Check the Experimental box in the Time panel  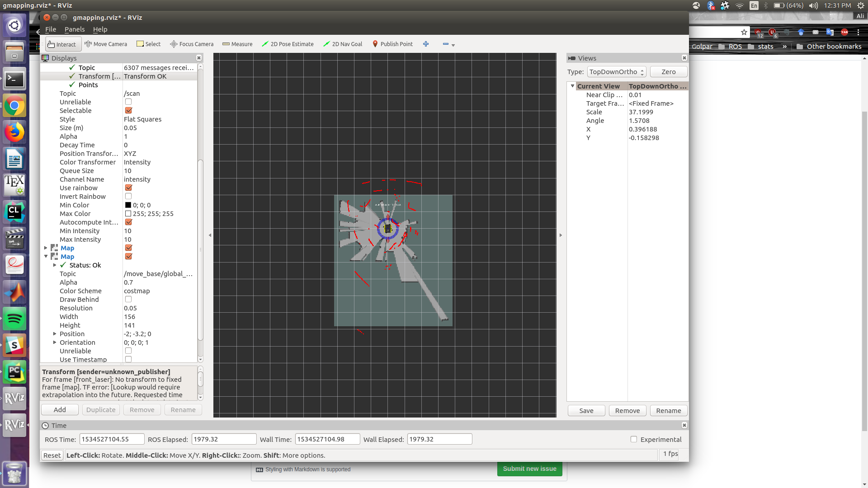click(633, 439)
